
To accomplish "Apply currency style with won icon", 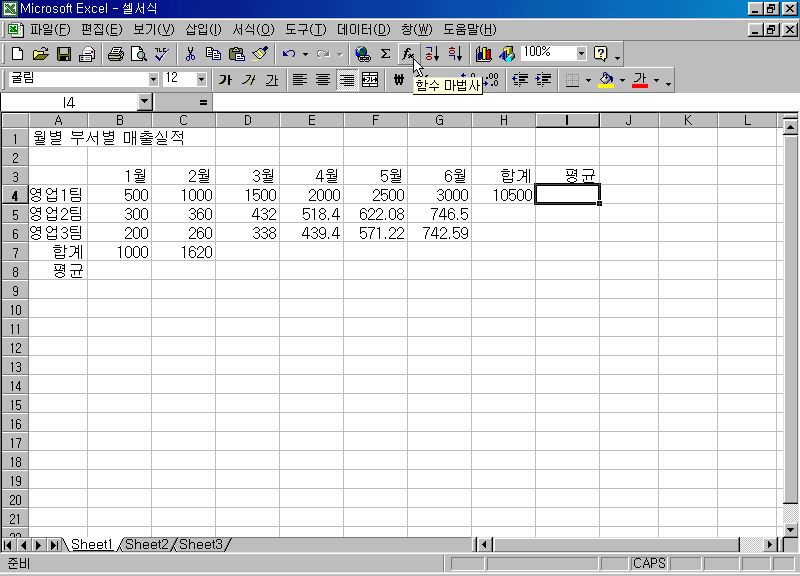I will point(398,80).
